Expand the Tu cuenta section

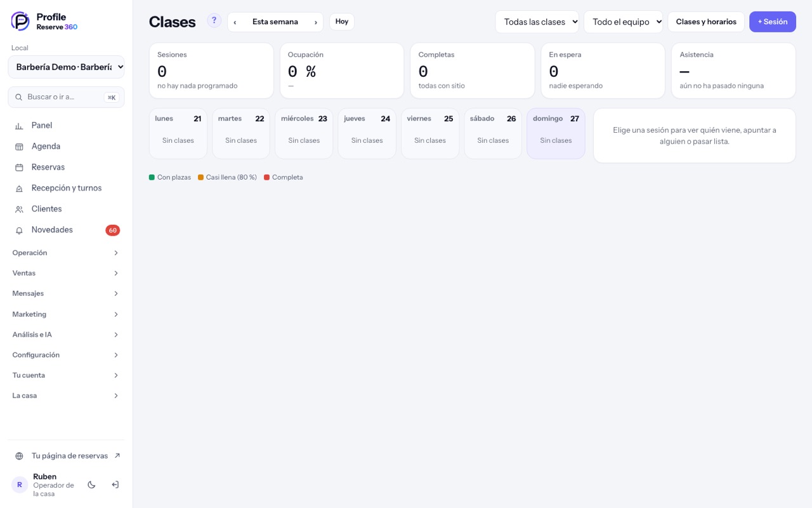pyautogui.click(x=66, y=375)
